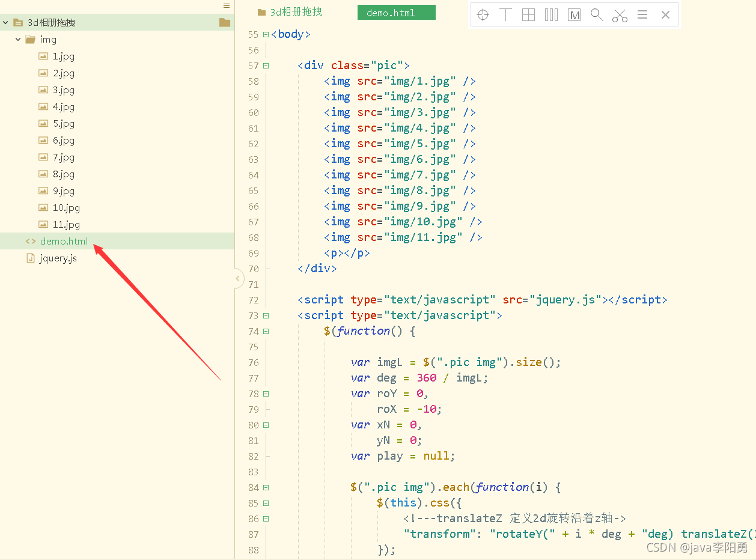Click the code brackets icon beside demo.html
Image resolution: width=756 pixels, height=560 pixels.
tap(31, 242)
